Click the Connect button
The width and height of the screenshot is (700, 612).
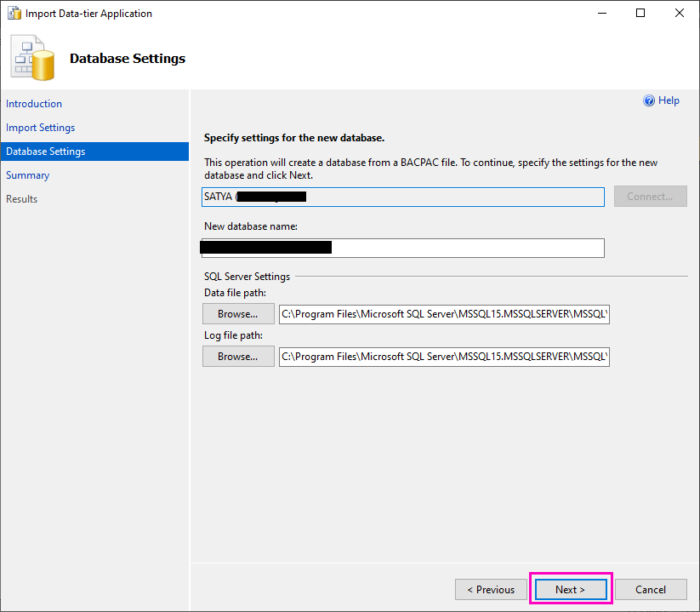[650, 196]
